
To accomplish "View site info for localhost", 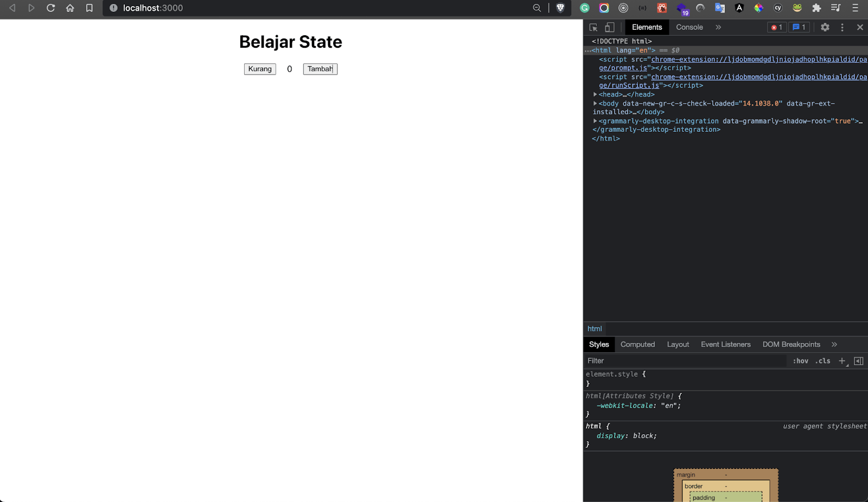I will pyautogui.click(x=113, y=8).
